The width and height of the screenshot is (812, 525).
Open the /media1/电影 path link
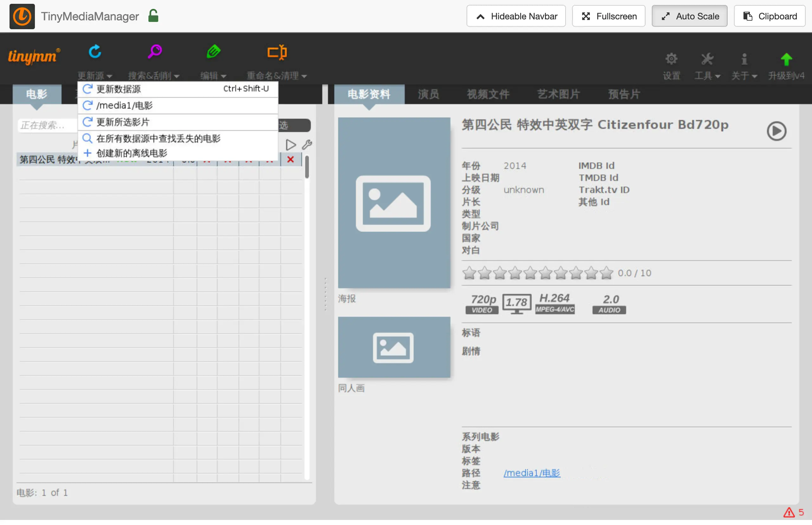click(x=532, y=473)
